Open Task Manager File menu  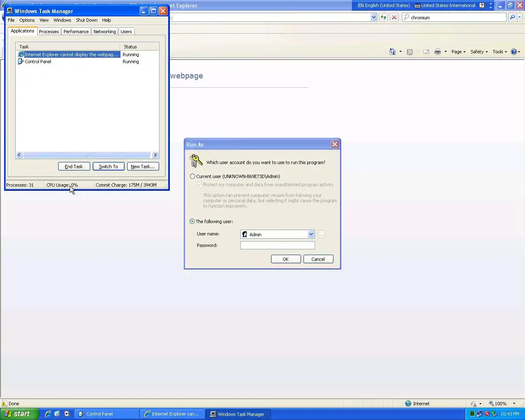click(11, 20)
